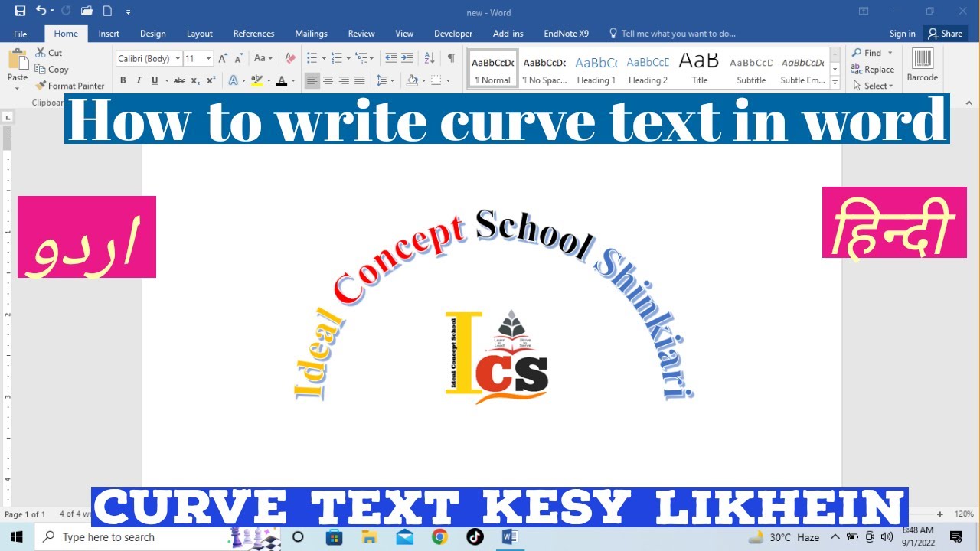Viewport: 980px width, 551px height.
Task: Open a file using the folder icon
Action: pyautogui.click(x=87, y=11)
